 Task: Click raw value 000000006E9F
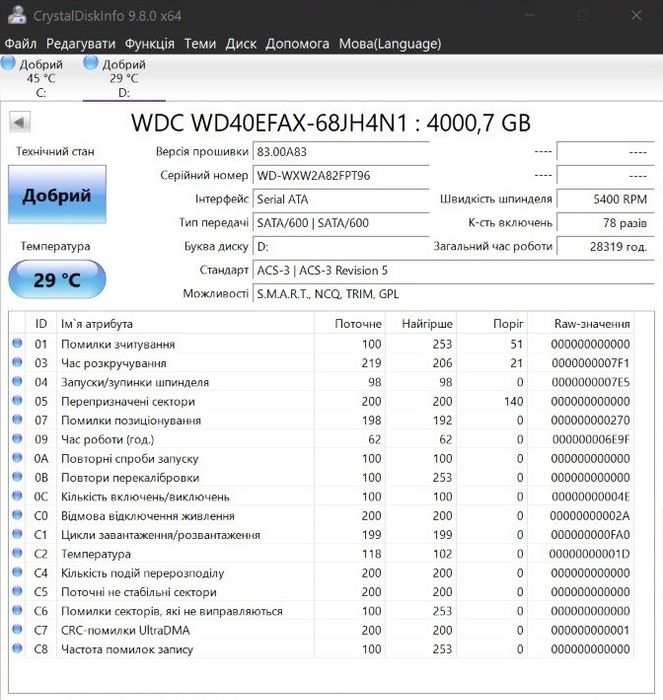click(591, 439)
